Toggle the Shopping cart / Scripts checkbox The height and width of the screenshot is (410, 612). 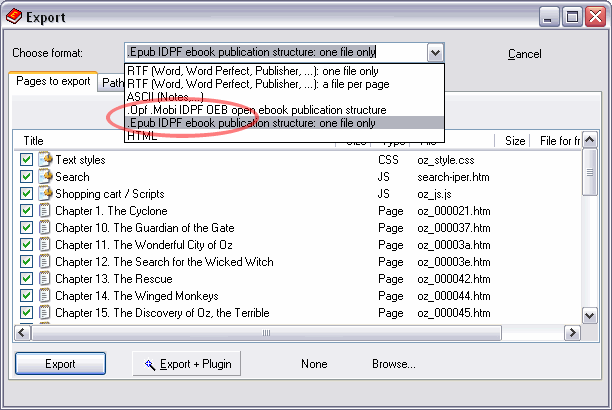(x=26, y=194)
